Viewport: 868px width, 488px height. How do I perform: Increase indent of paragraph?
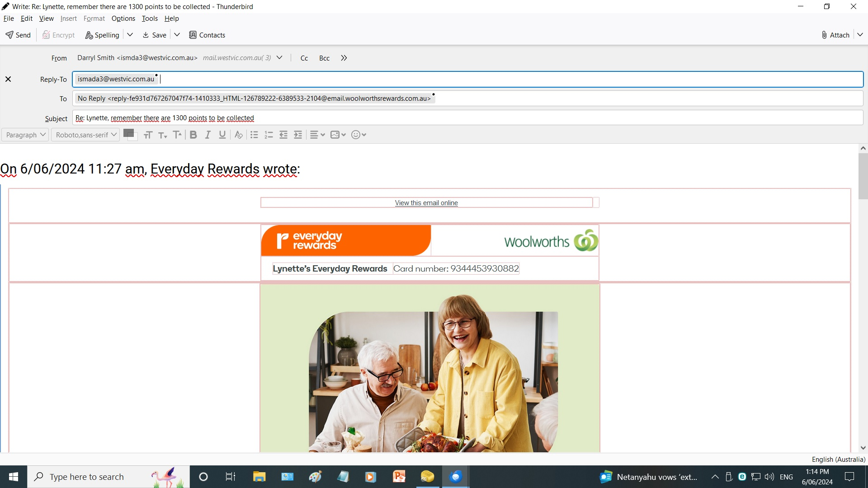298,135
